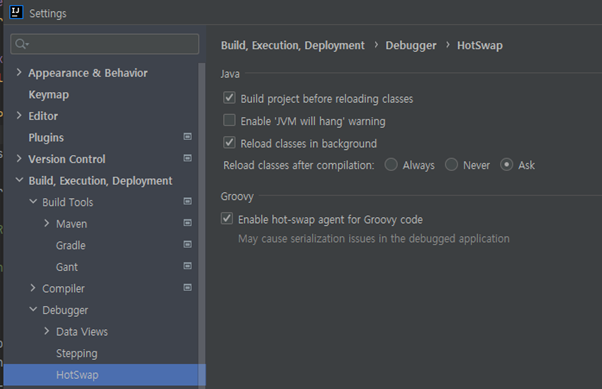This screenshot has width=602, height=389.
Task: Uncheck Build project before reloading classes
Action: [x=229, y=98]
